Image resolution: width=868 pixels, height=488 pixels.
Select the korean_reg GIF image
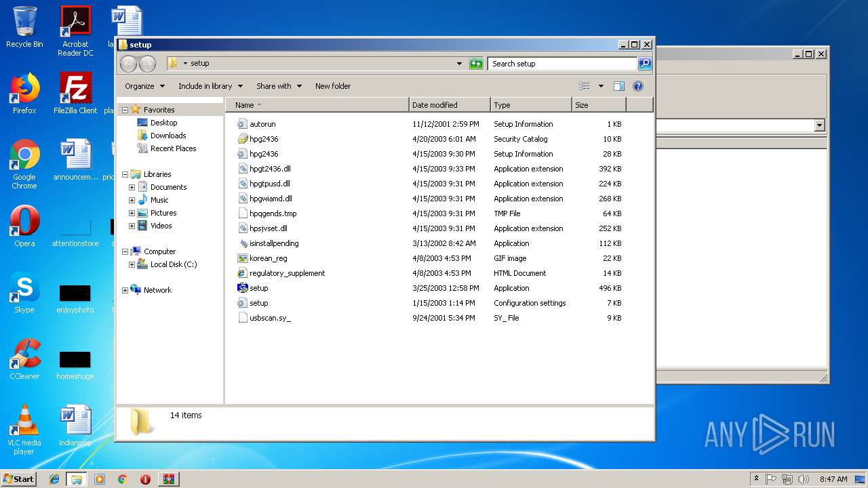pos(268,258)
